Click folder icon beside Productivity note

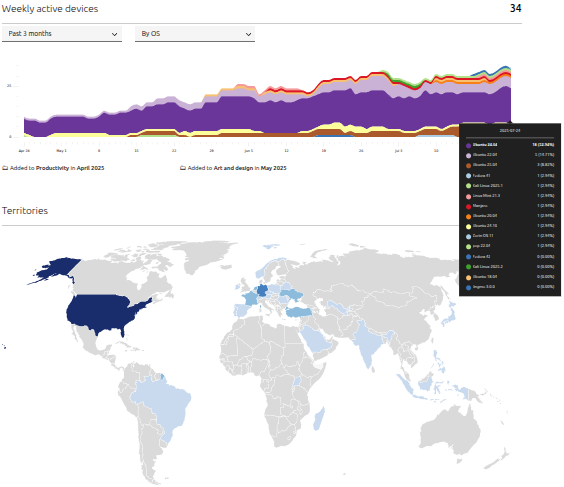pyautogui.click(x=5, y=168)
